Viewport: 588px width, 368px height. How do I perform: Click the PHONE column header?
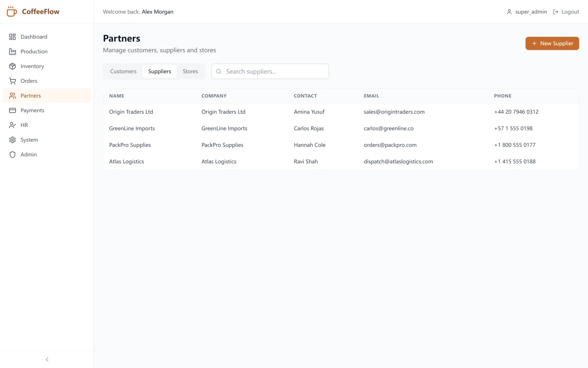(x=503, y=96)
